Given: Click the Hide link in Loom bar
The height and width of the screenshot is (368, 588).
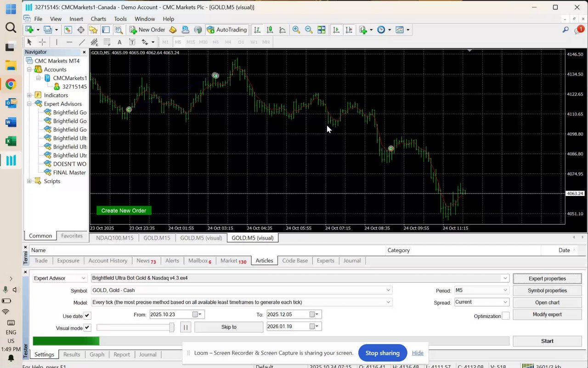Looking at the screenshot, I should point(418,353).
